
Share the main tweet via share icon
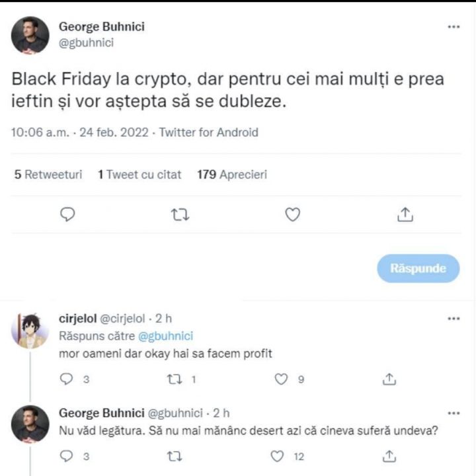[405, 214]
